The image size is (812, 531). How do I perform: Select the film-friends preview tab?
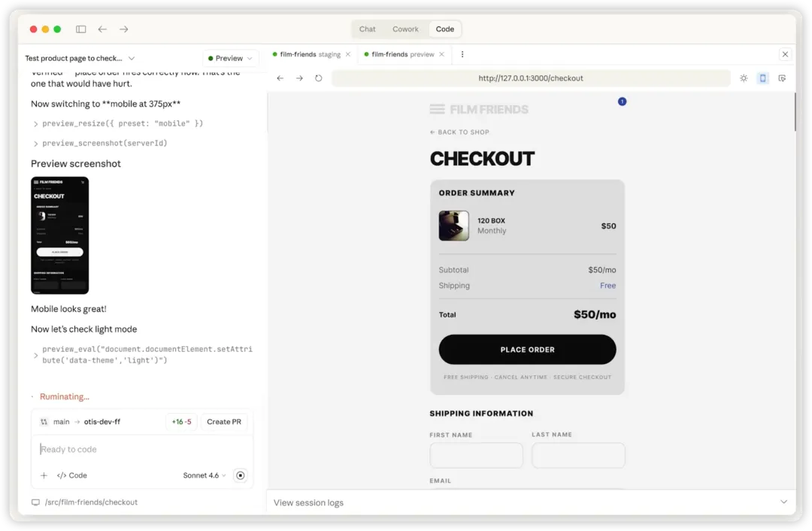point(402,54)
